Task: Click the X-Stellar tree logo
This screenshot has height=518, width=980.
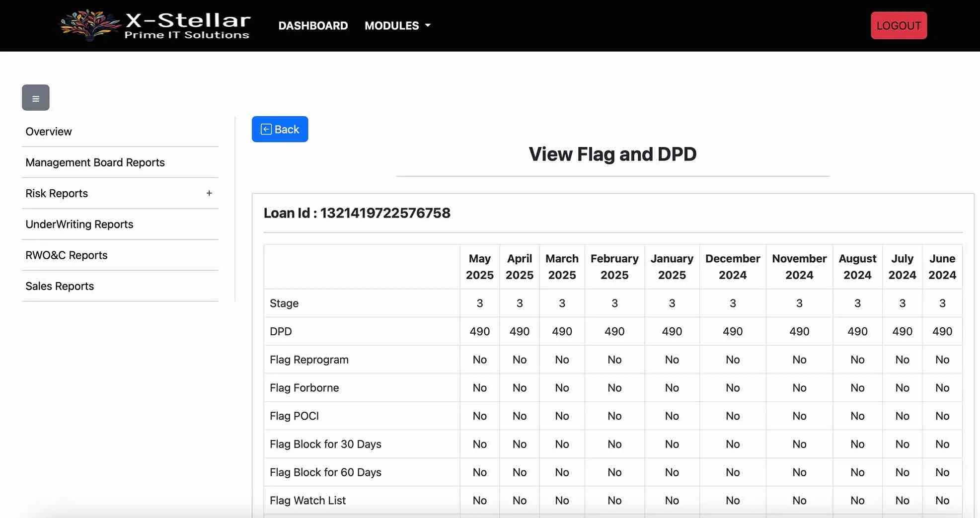Action: (89, 25)
